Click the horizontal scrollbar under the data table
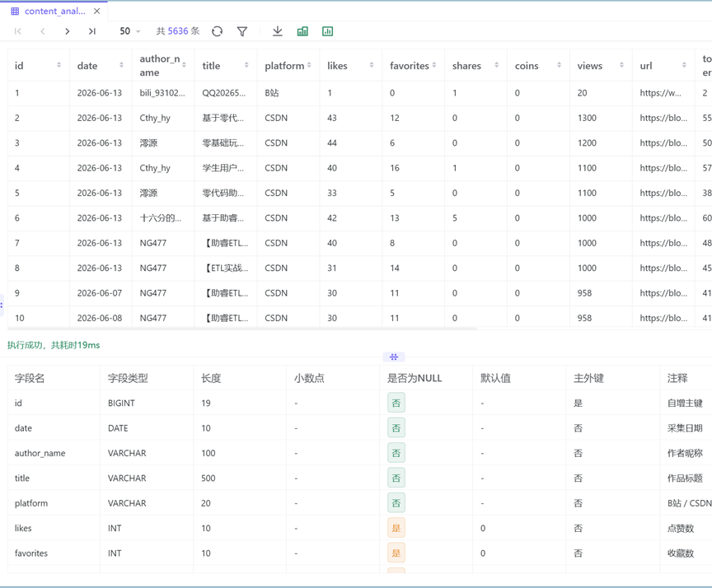The image size is (712, 588). 242,329
